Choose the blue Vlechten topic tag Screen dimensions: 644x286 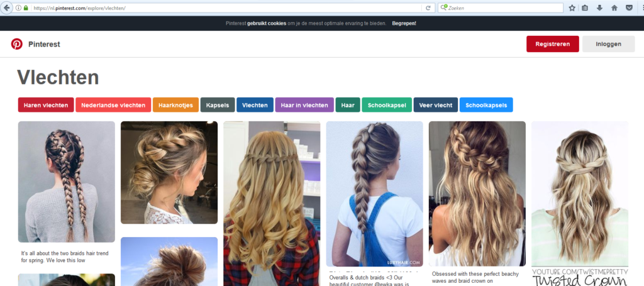(x=255, y=105)
